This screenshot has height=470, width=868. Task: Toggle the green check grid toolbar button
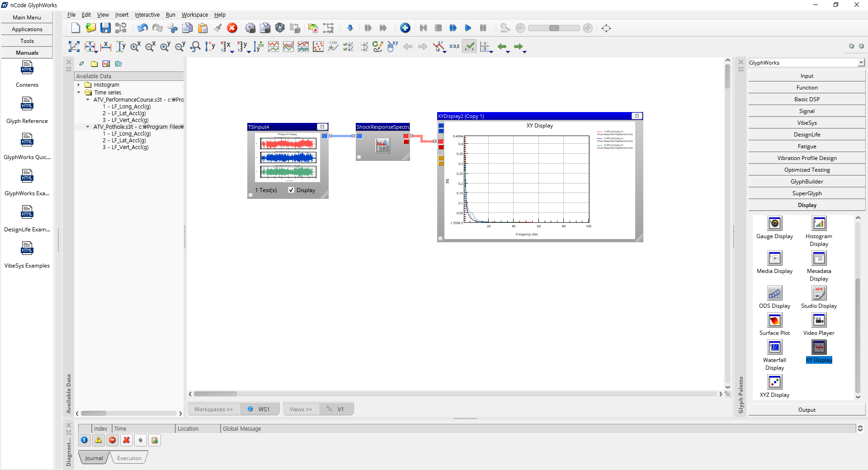tap(469, 47)
